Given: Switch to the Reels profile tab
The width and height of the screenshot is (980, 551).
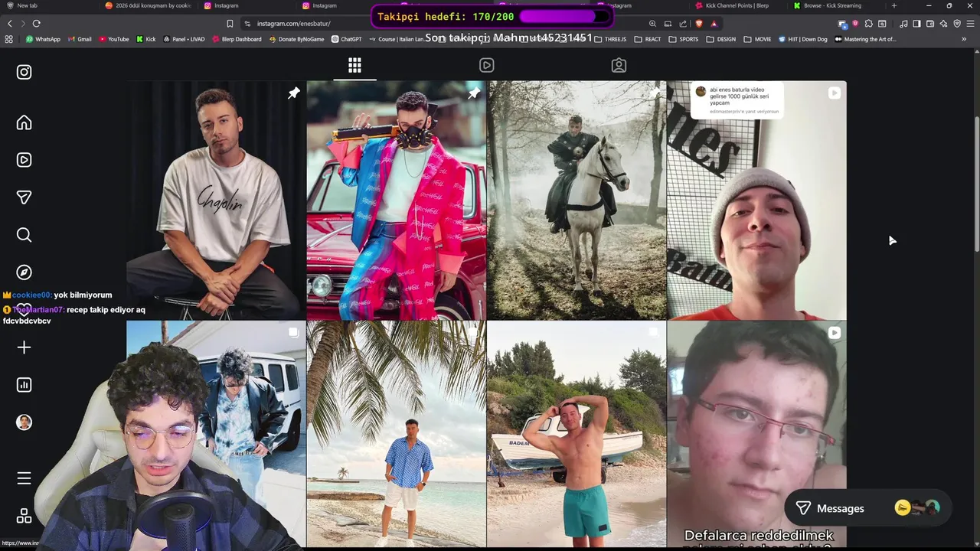Looking at the screenshot, I should pos(487,65).
